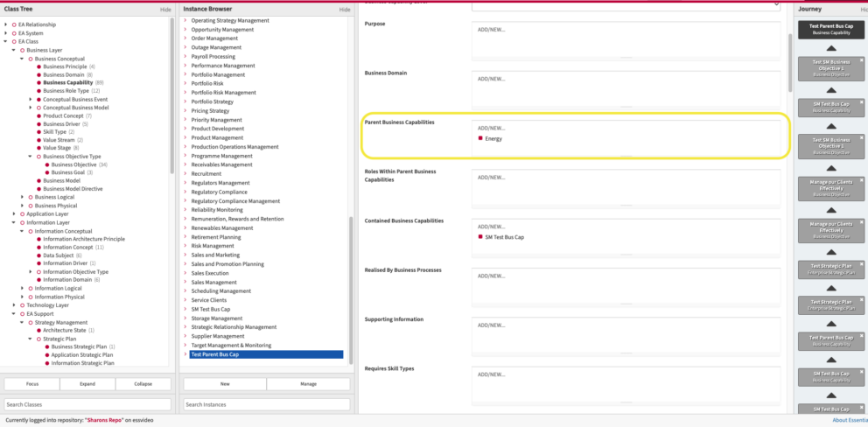
Task: Click the red square icon beside Energy
Action: click(480, 138)
